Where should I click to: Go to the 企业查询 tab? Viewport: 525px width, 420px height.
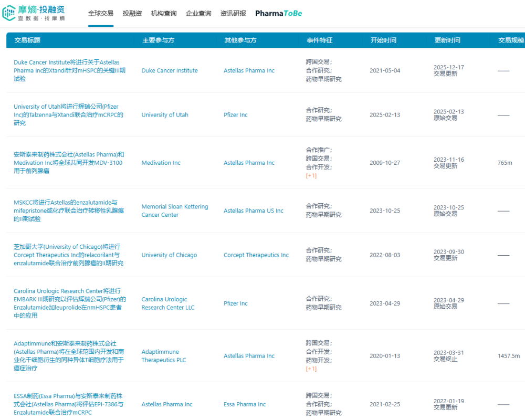click(198, 14)
